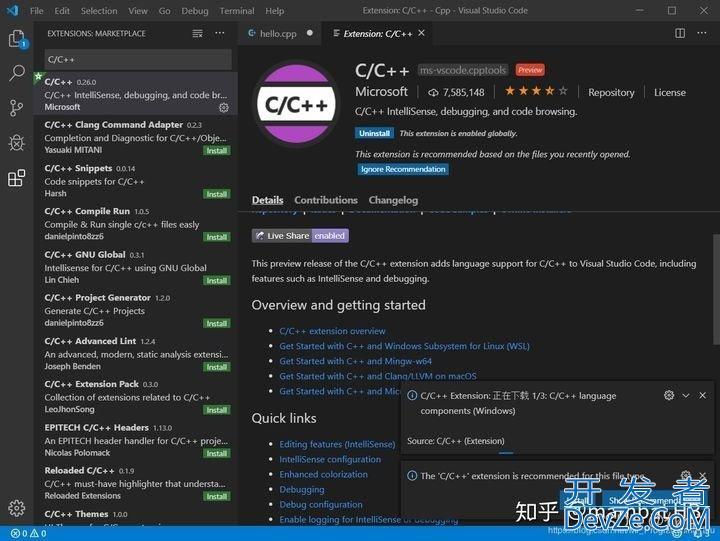720x541 pixels.
Task: Close the Extension: C/C++ tab
Action: click(x=422, y=33)
